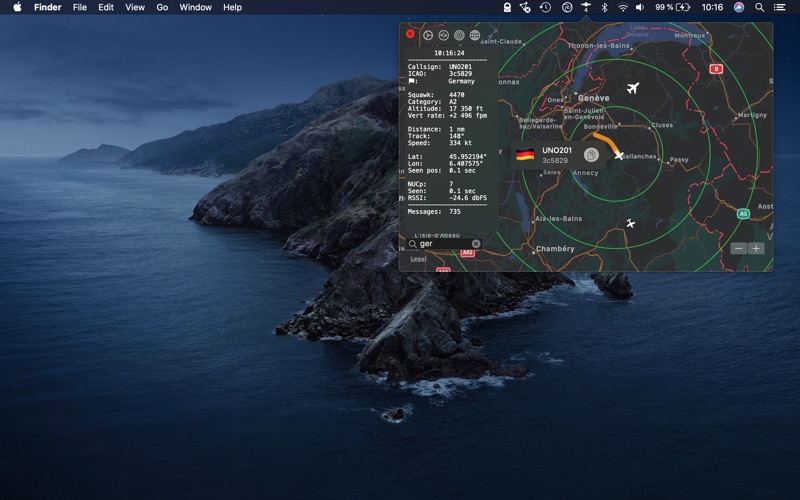Screen dimensions: 800x500
Task: Launch Siri from the menu bar
Action: (x=739, y=7)
